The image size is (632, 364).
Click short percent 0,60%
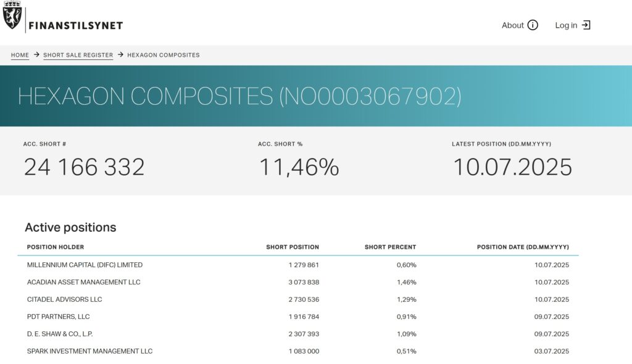point(406,265)
